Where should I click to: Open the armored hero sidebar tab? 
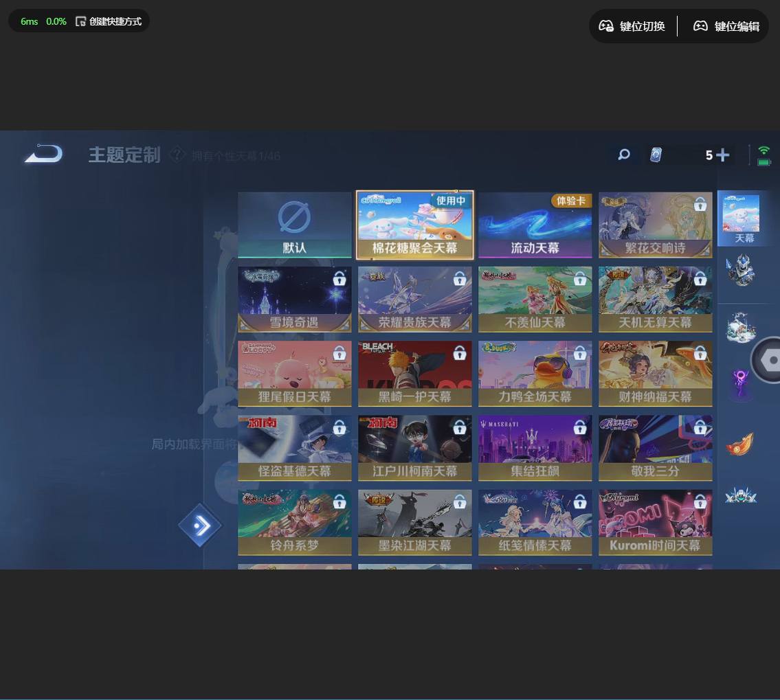click(741, 271)
